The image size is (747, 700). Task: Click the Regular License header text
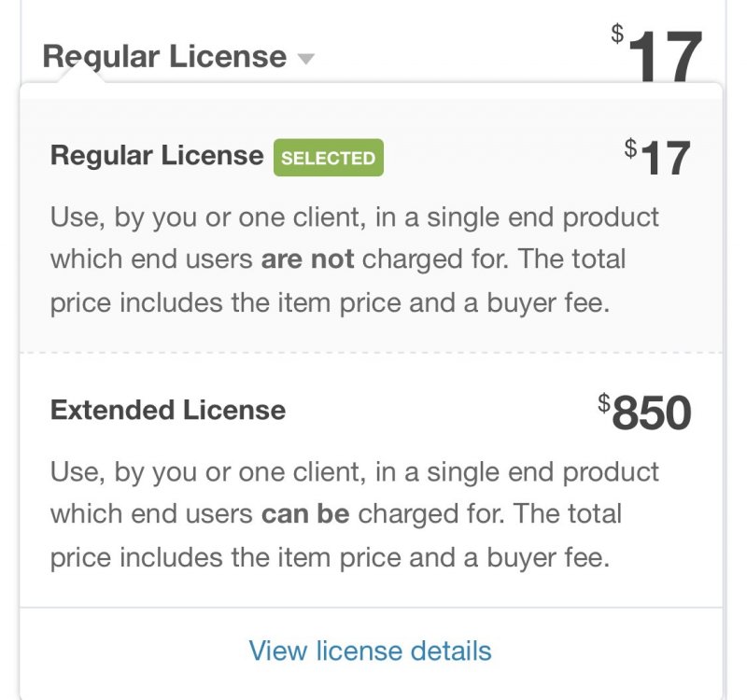point(164,57)
